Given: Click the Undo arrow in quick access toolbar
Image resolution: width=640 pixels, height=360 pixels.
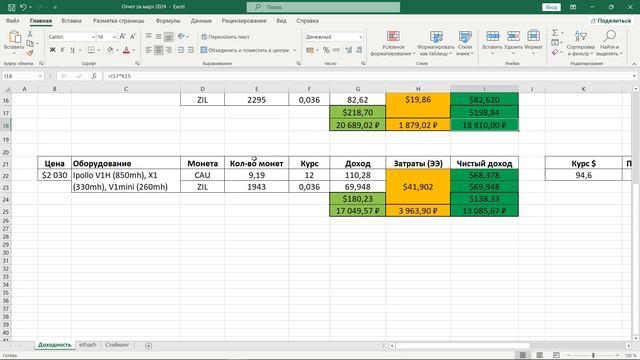Looking at the screenshot, I should coord(23,7).
